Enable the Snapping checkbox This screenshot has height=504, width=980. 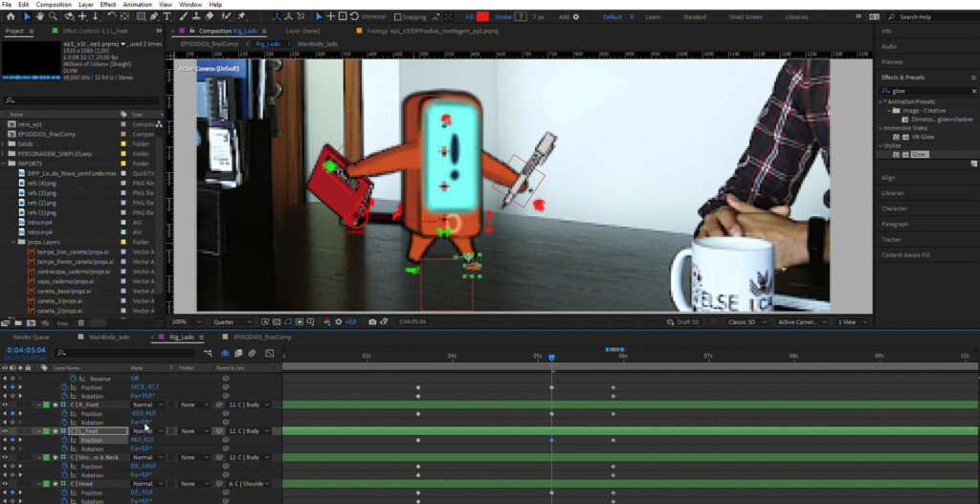398,17
